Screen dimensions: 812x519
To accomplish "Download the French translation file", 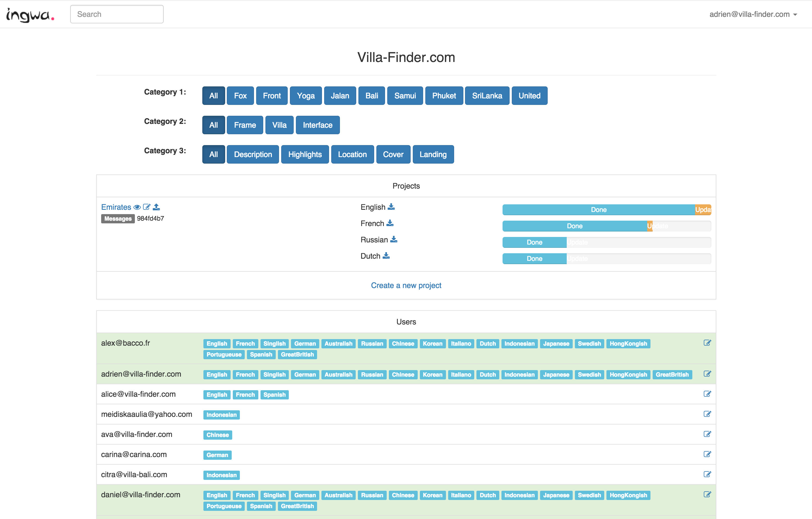I will point(390,223).
